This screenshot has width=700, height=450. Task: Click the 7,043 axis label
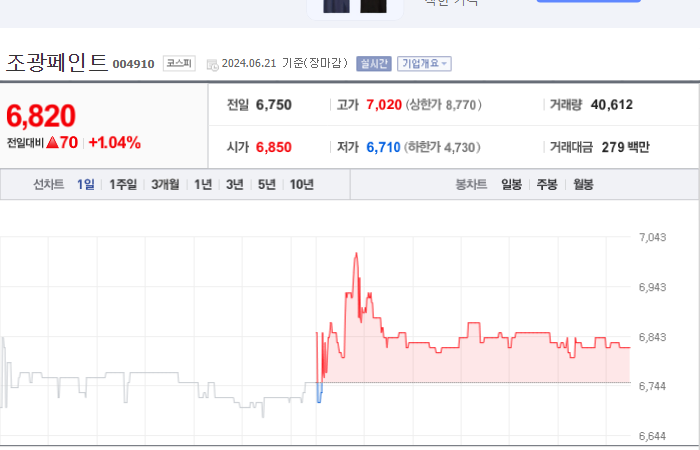pyautogui.click(x=653, y=237)
